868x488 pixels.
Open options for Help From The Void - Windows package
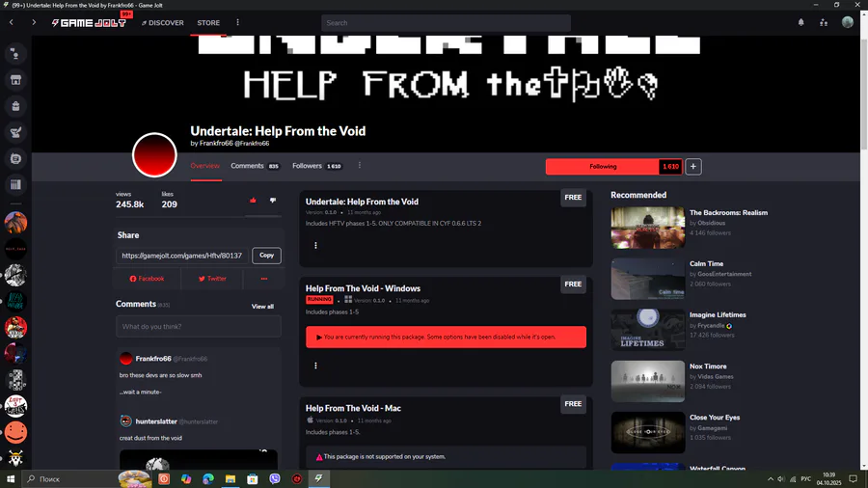315,366
